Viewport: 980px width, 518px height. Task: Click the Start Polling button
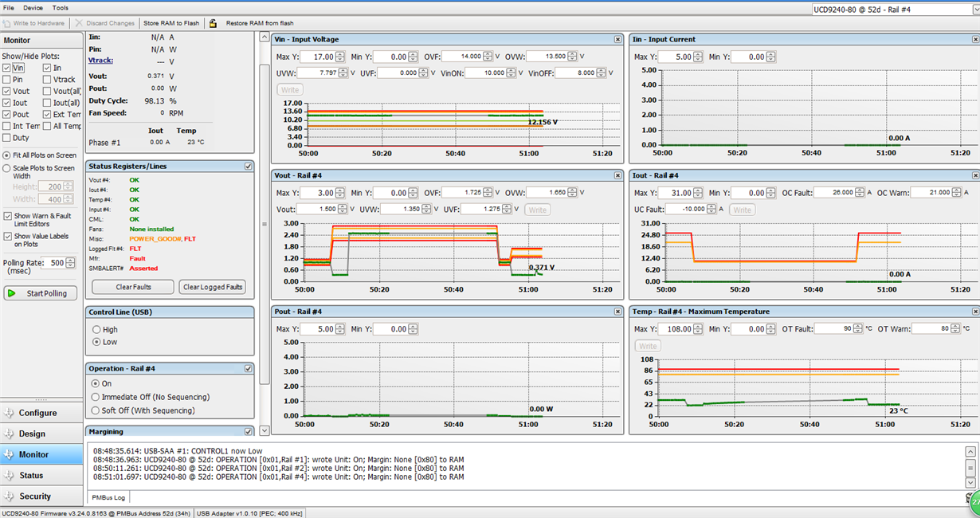pyautogui.click(x=41, y=293)
